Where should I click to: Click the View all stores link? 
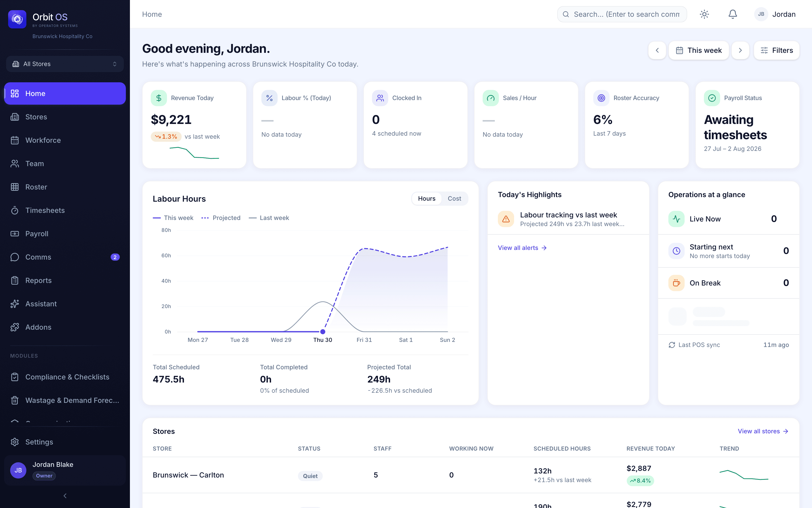763,431
